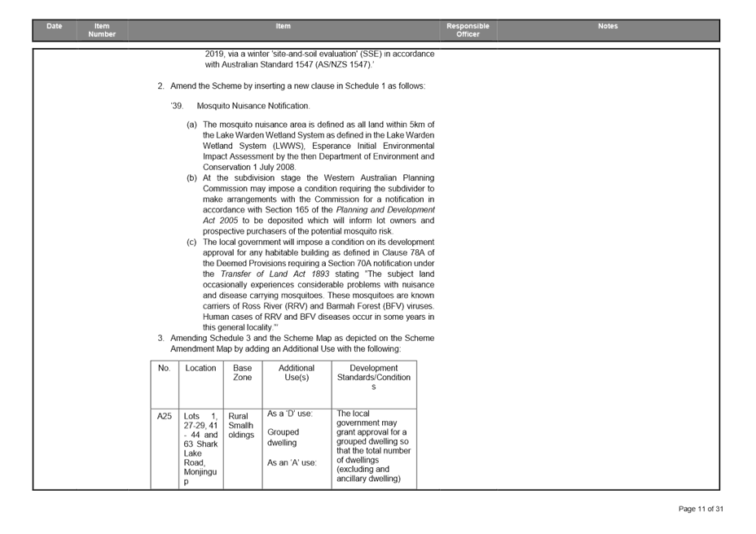Click the Location header in inner table
756x534 pixels.
tap(200, 368)
